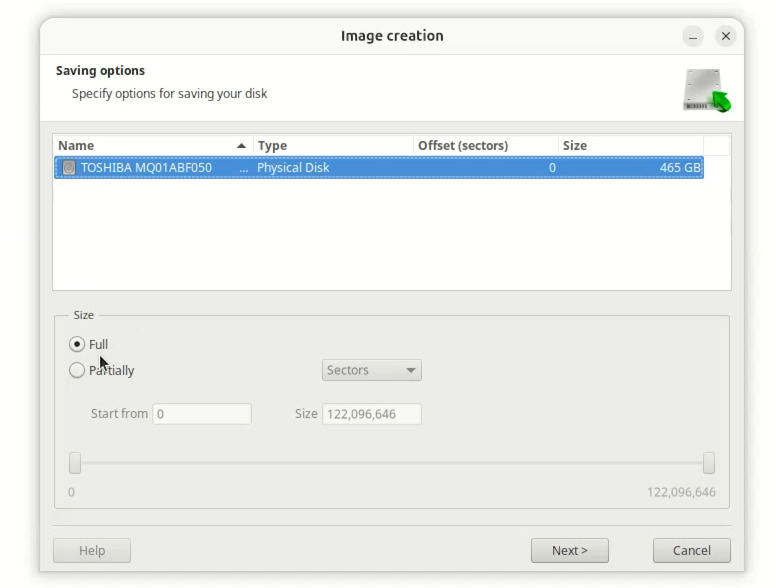776x588 pixels.
Task: Click the Offset (sectors) column header
Action: coord(485,146)
